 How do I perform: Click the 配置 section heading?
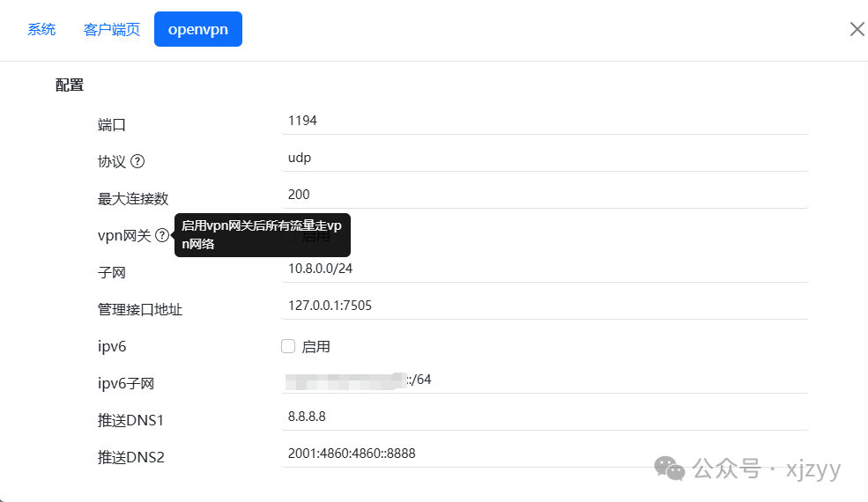[x=70, y=85]
